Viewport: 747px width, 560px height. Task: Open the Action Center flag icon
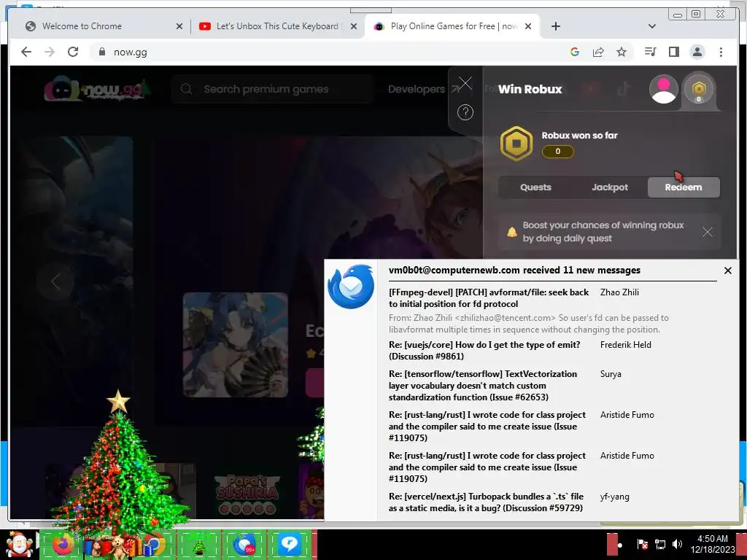tap(642, 545)
